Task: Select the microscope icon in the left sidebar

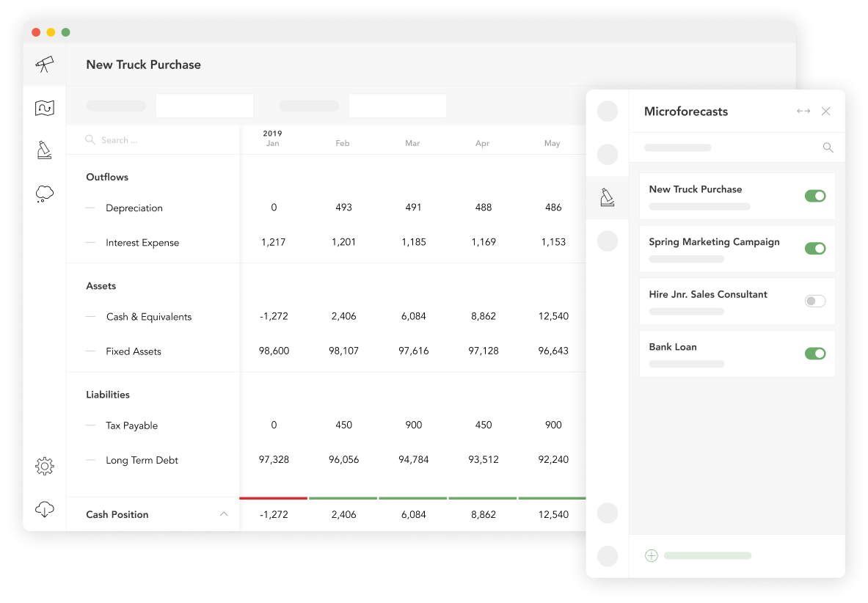Action: coord(44,150)
